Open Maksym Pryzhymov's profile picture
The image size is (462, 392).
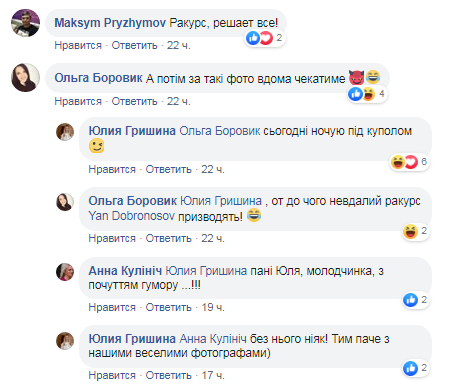coord(25,23)
